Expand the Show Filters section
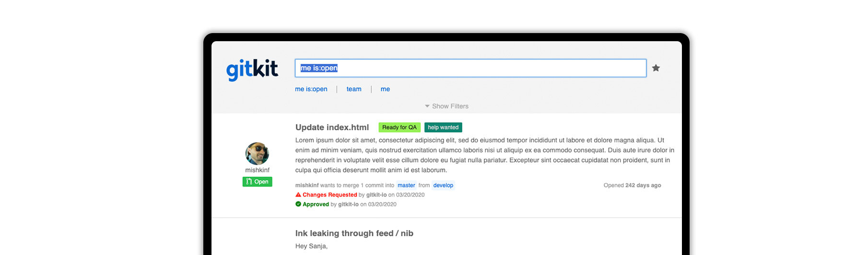 point(446,106)
